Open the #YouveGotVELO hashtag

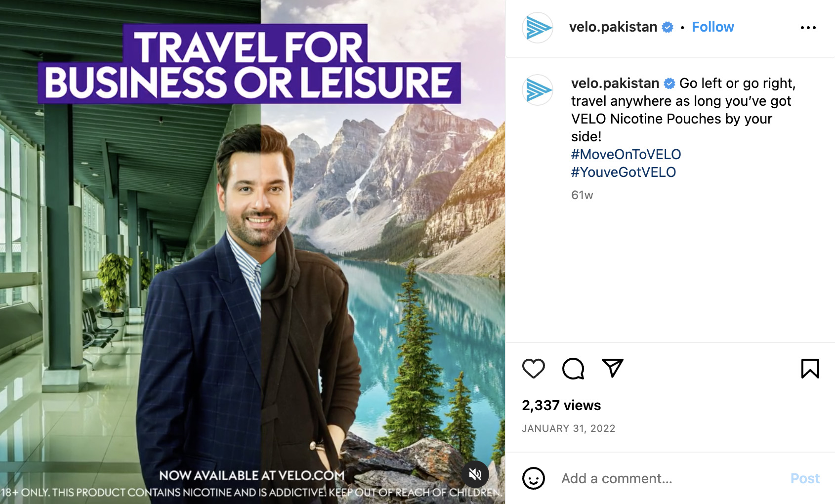(x=624, y=172)
